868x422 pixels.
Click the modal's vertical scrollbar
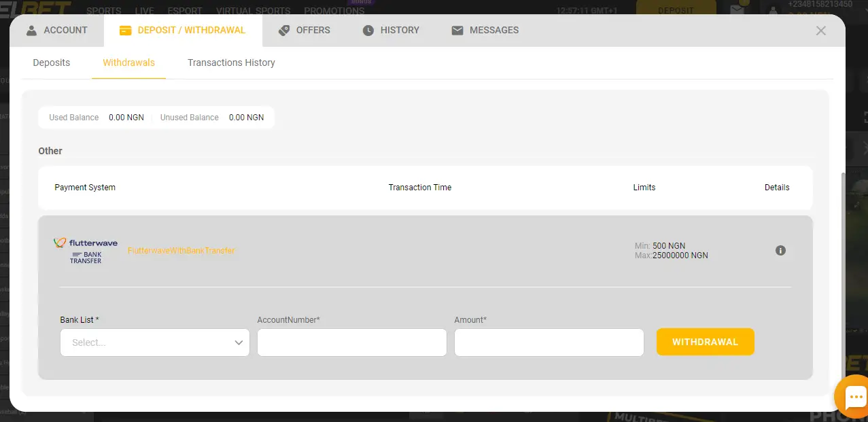point(844,272)
